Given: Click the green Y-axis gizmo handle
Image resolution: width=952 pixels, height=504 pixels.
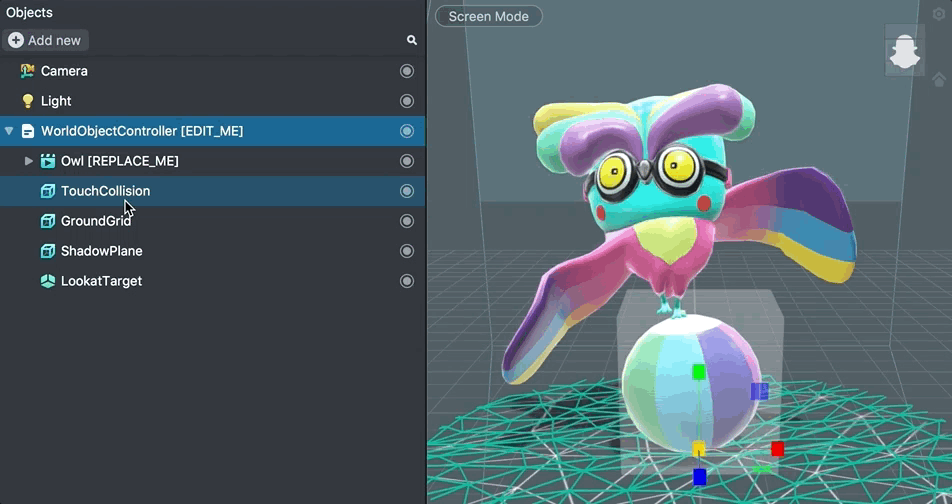Looking at the screenshot, I should coord(699,372).
